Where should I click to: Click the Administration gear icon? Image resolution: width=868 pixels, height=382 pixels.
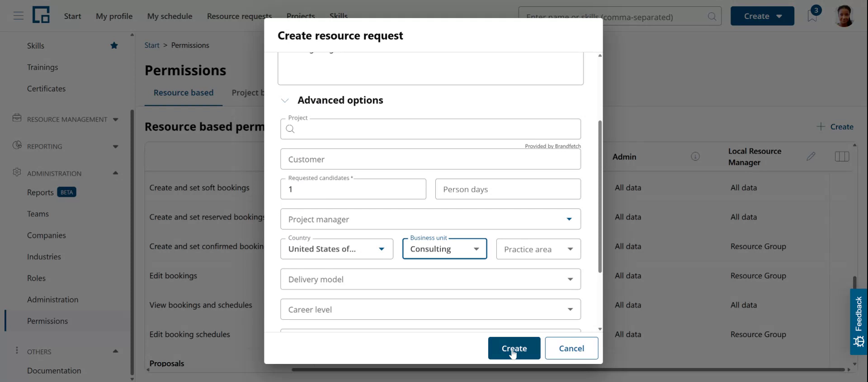(17, 172)
